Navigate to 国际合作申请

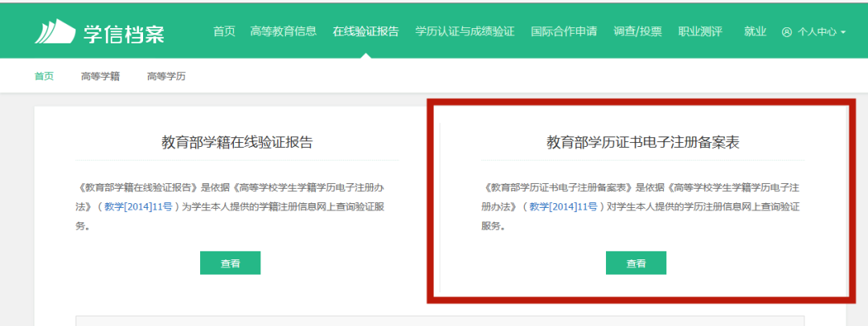point(563,32)
